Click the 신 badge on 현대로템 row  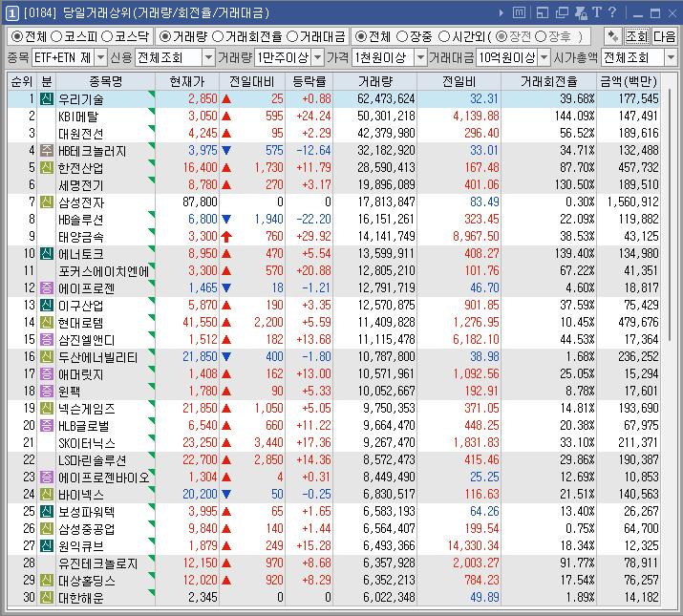coord(47,322)
